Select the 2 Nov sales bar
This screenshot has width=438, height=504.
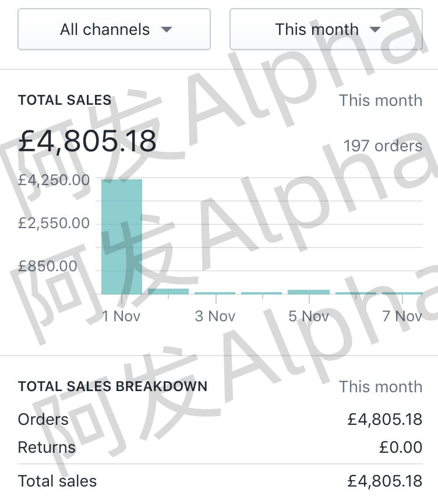point(168,291)
